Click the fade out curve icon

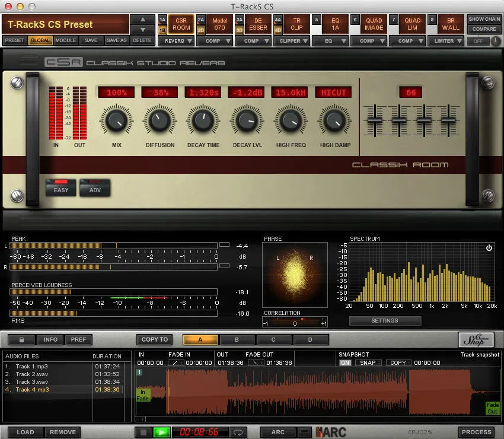[x=255, y=363]
